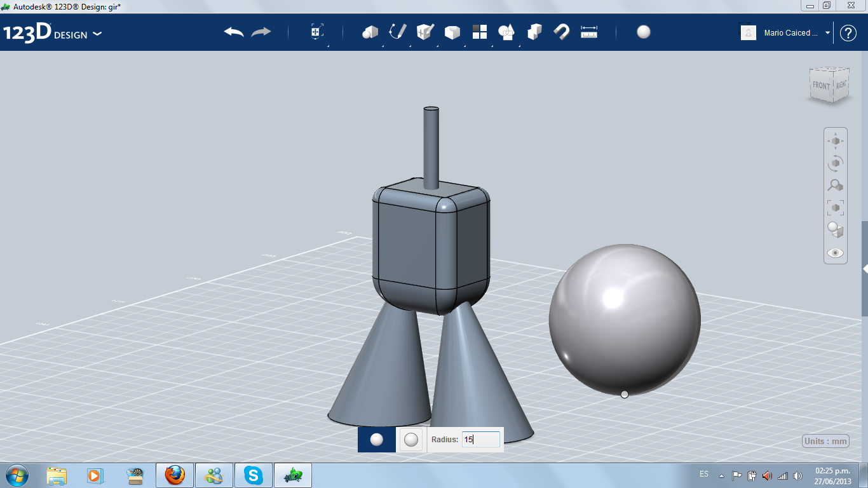Undo the last action with the left arrow

click(234, 32)
